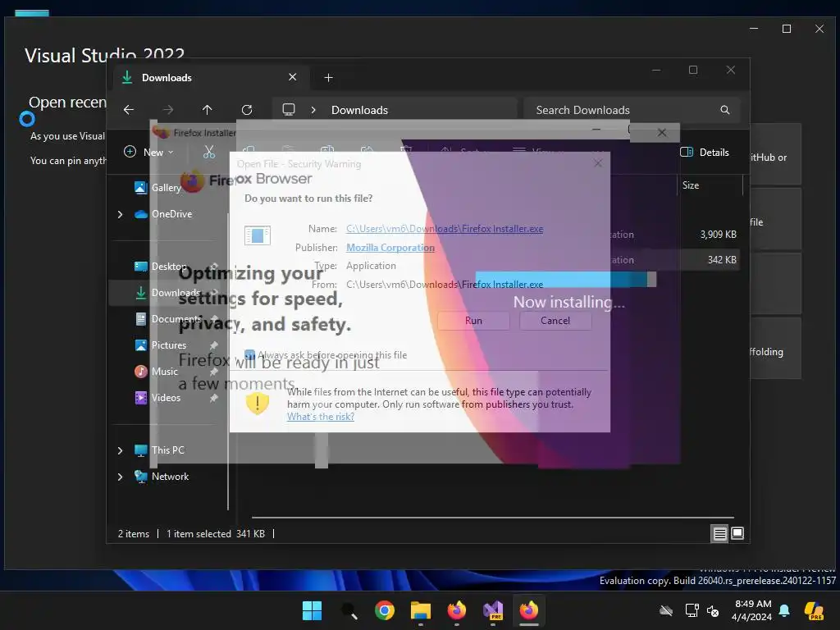This screenshot has width=840, height=630.
Task: Open taskbar Search
Action: coord(349,610)
